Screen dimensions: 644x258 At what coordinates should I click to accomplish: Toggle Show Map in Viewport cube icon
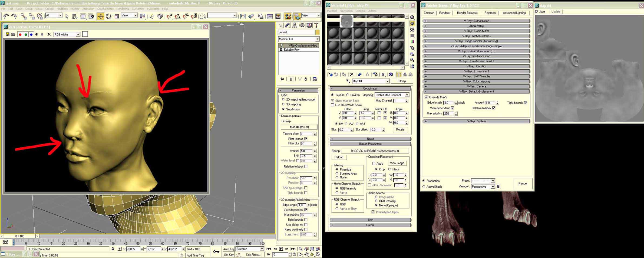point(391,74)
